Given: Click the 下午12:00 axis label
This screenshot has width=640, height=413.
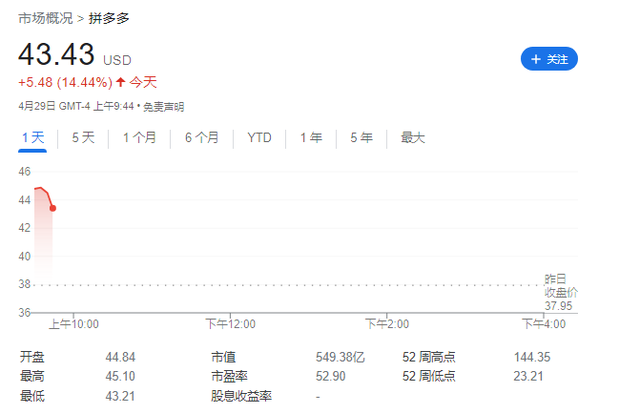Looking at the screenshot, I should [x=230, y=324].
